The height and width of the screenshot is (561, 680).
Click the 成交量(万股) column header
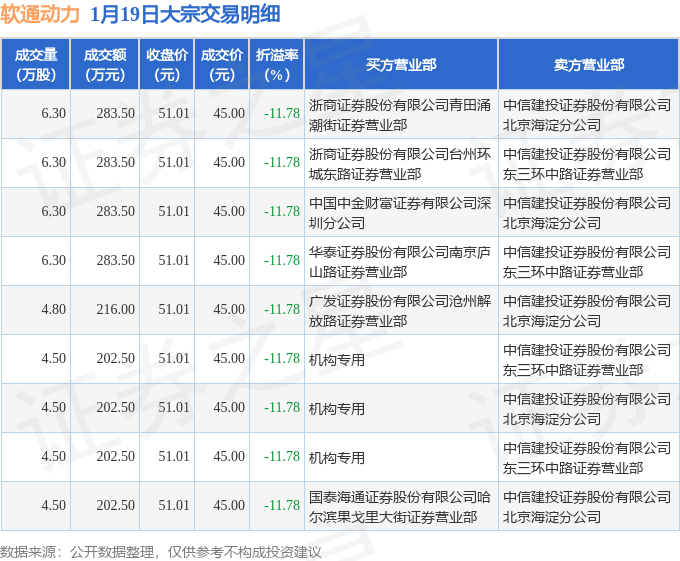(36, 65)
